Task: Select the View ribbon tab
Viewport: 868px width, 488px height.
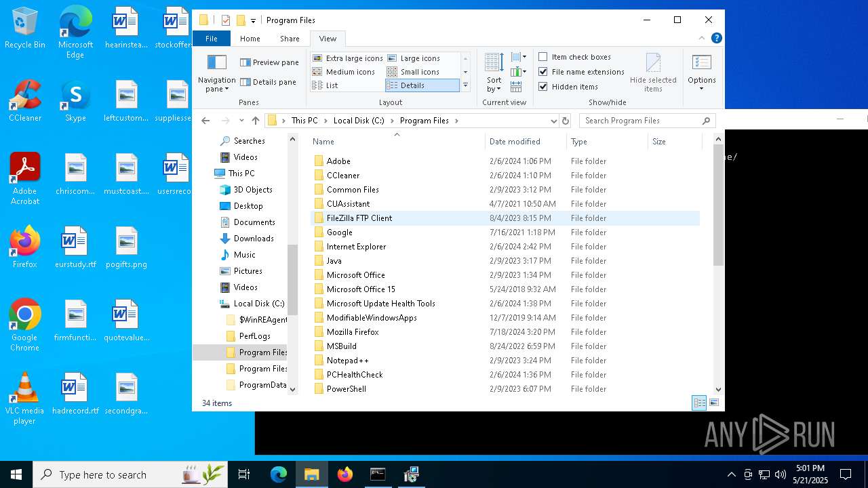Action: click(328, 39)
